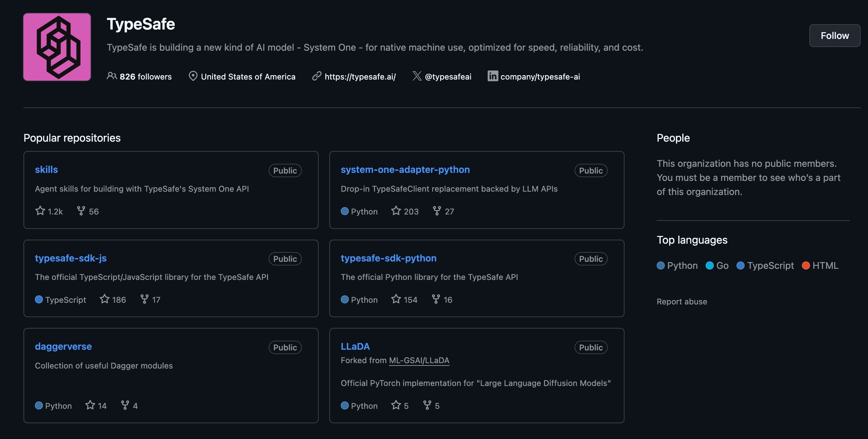Image resolution: width=868 pixels, height=439 pixels.
Task: Click the Public badge on the daggerverse card
Action: (285, 347)
